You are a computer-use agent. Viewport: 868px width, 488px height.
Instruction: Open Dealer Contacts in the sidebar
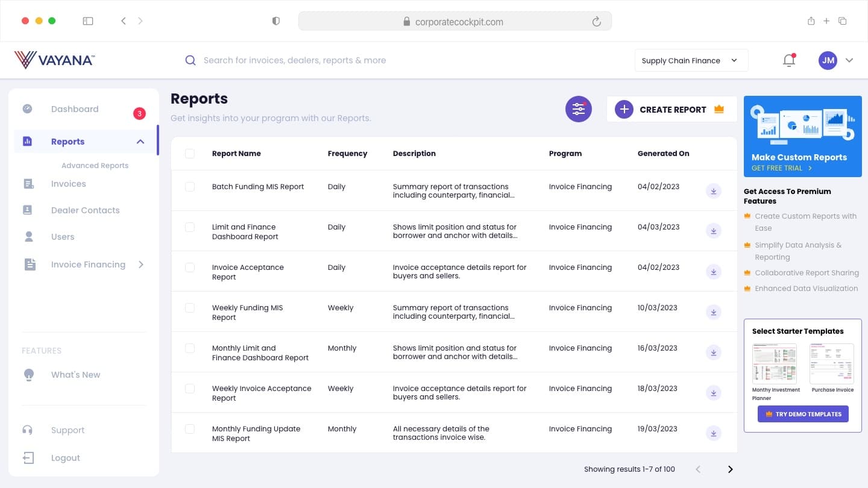tap(85, 210)
